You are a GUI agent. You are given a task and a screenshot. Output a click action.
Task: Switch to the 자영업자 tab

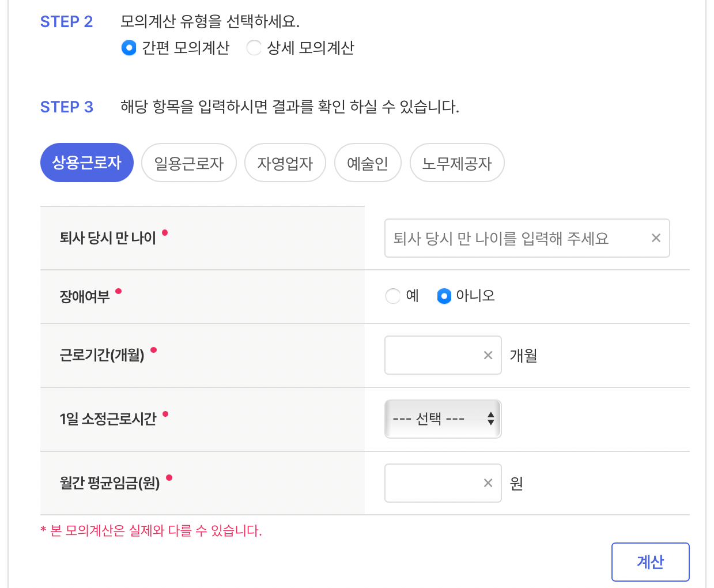pos(285,163)
